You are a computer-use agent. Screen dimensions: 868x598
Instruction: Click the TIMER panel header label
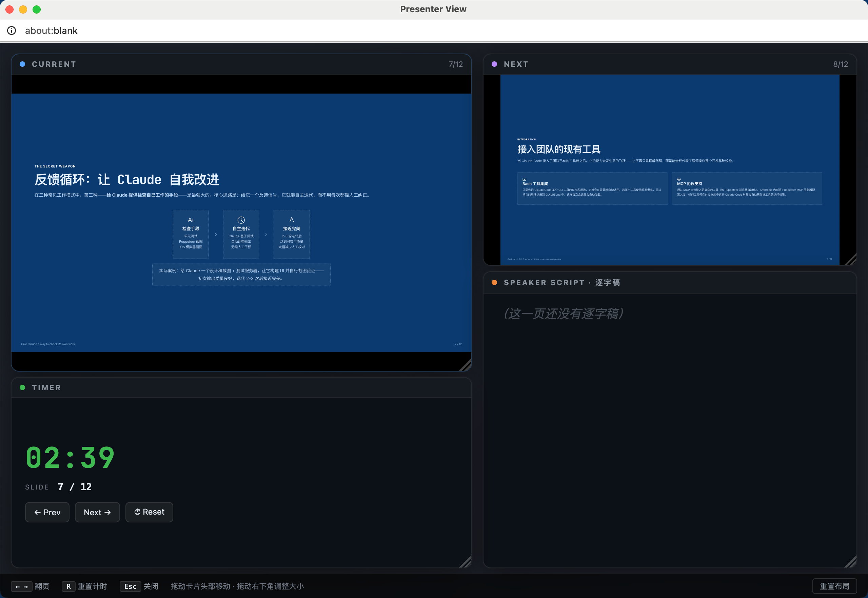[46, 387]
